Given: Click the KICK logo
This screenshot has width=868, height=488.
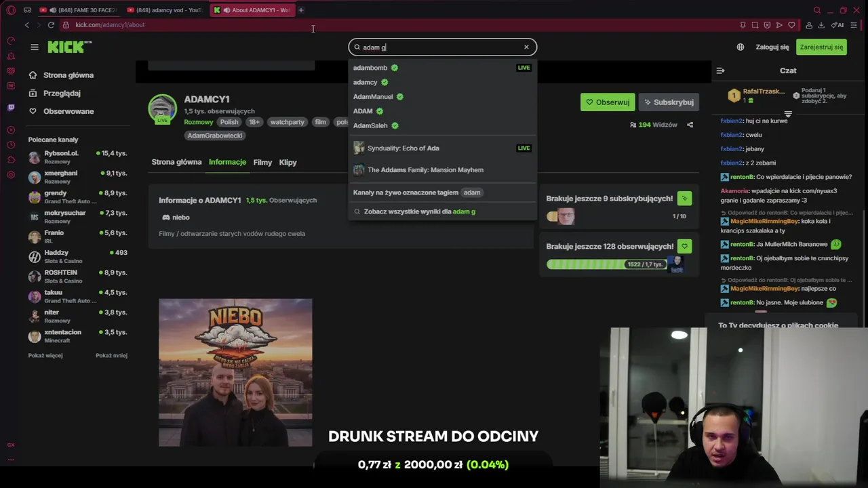Looking at the screenshot, I should coord(69,47).
